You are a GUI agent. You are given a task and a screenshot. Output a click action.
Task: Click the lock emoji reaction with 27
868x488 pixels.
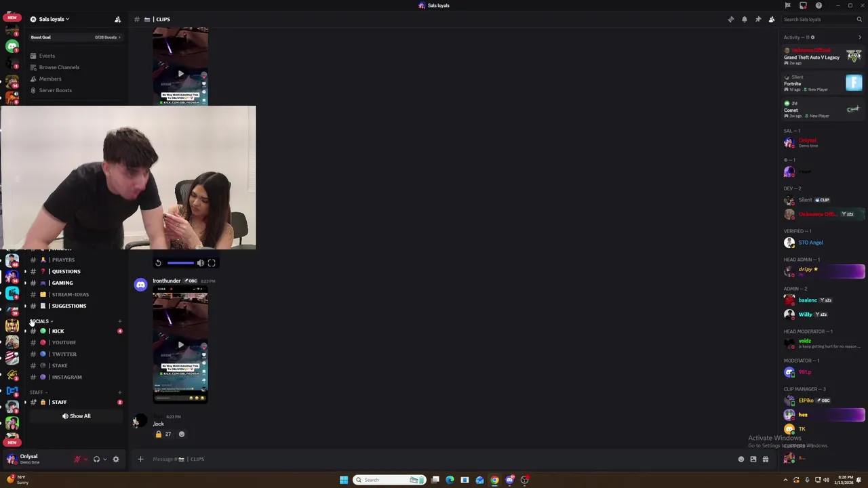click(x=163, y=434)
